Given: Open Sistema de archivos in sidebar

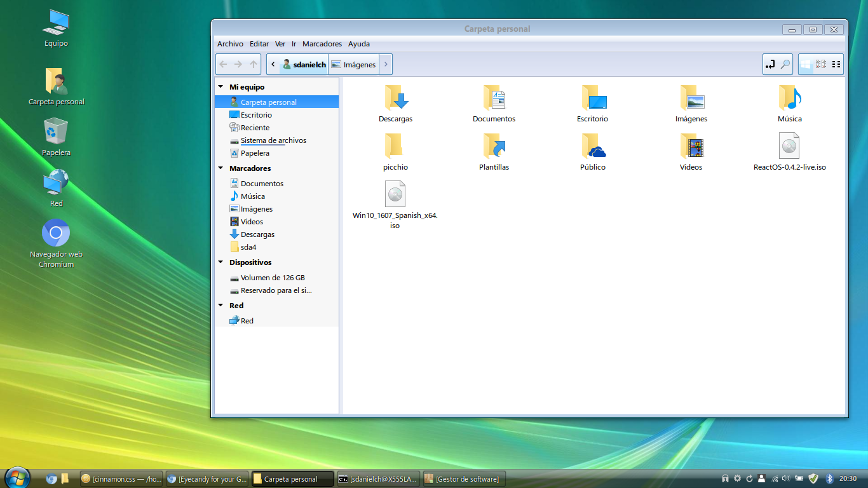Looking at the screenshot, I should pyautogui.click(x=276, y=140).
